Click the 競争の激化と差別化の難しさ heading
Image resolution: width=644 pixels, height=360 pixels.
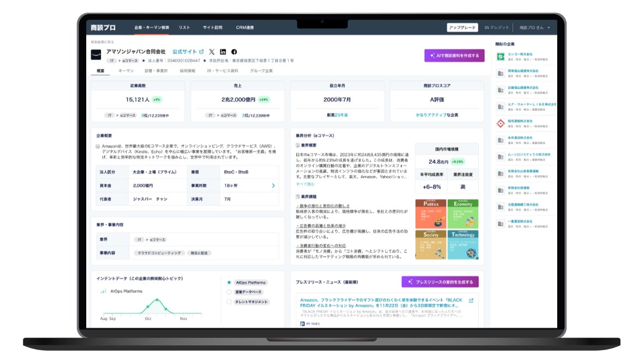pos(323,206)
